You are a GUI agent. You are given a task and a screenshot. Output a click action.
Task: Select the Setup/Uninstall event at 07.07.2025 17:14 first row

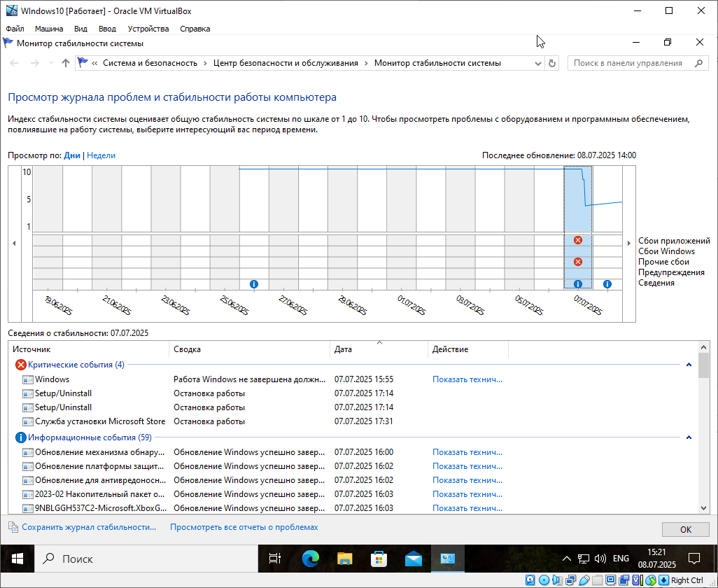click(x=353, y=393)
